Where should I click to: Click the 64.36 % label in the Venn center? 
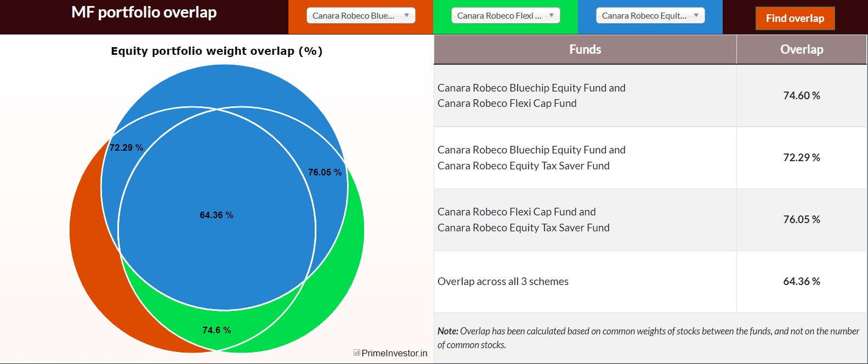[x=217, y=215]
